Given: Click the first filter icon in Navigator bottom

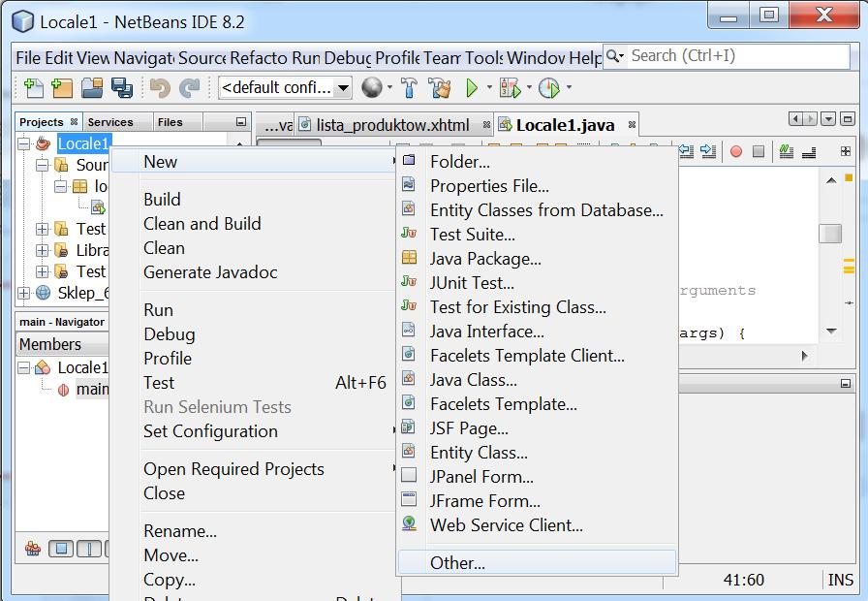Looking at the screenshot, I should pyautogui.click(x=33, y=549).
